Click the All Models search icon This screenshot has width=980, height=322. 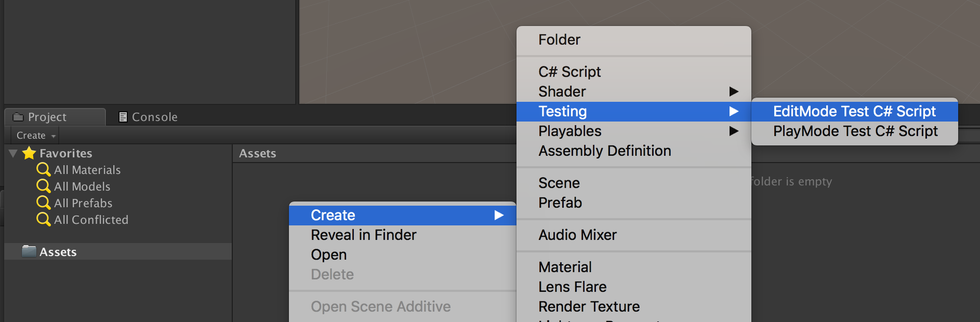click(x=43, y=186)
